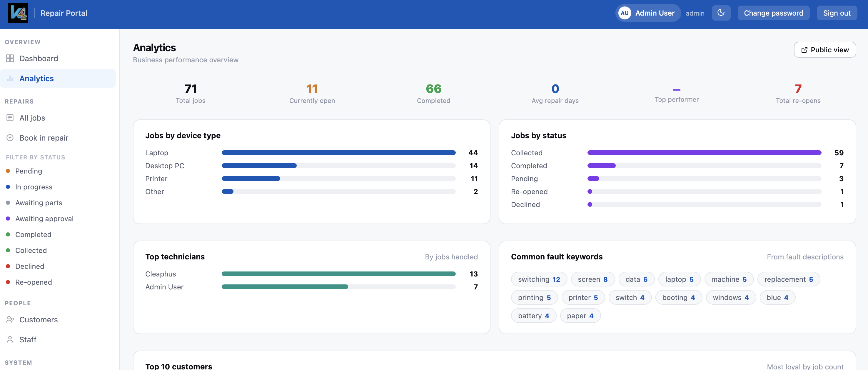Click the Customers people icon
The width and height of the screenshot is (868, 370).
click(10, 319)
